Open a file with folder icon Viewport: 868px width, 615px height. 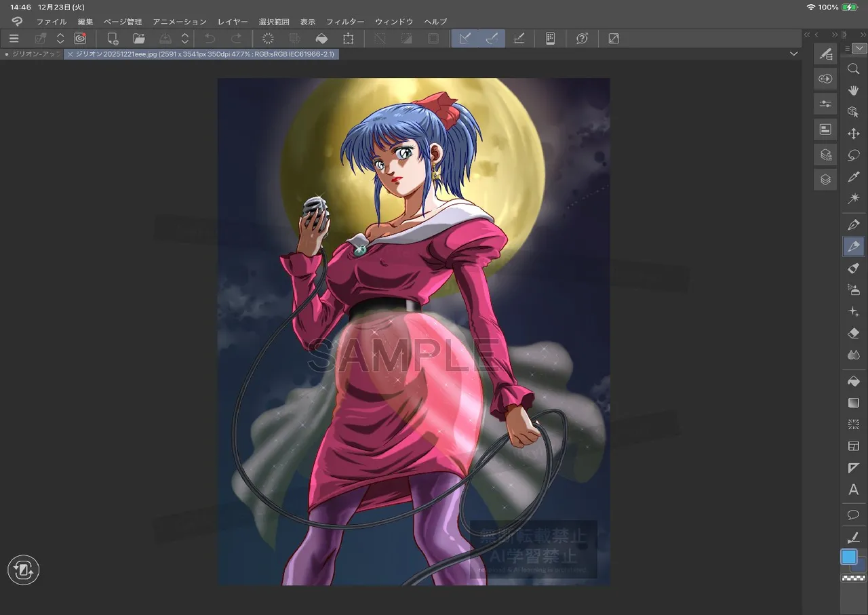139,39
